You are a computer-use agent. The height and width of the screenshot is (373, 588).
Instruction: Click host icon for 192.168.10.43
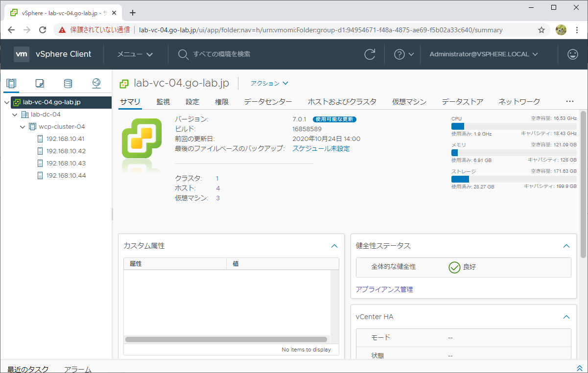pos(40,163)
